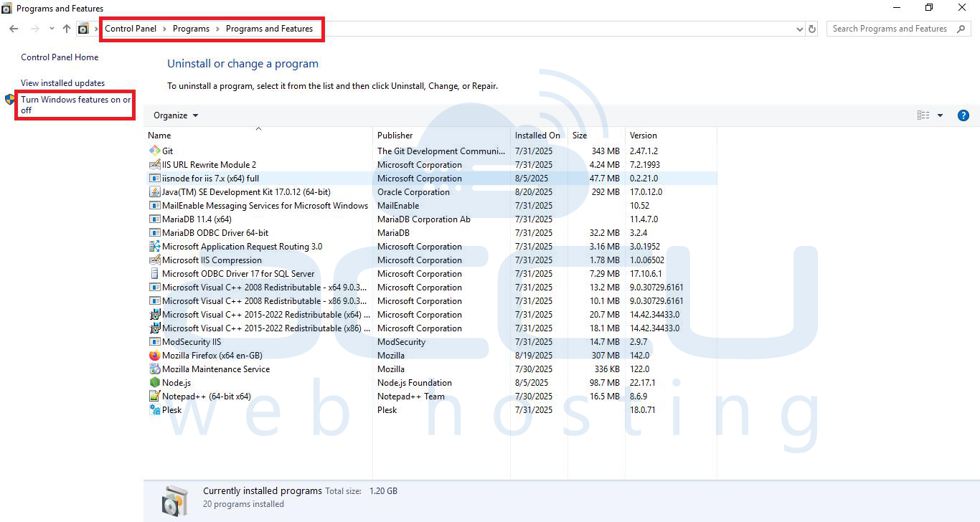Click the Back navigation arrow
The width and height of the screenshot is (980, 522).
tap(13, 29)
